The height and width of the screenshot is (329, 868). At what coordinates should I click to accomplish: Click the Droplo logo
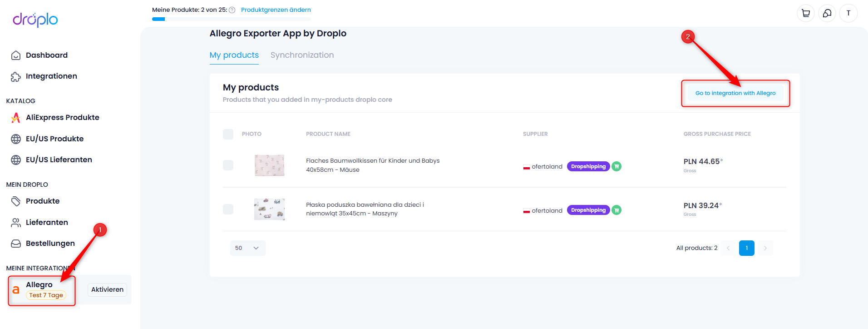click(35, 20)
